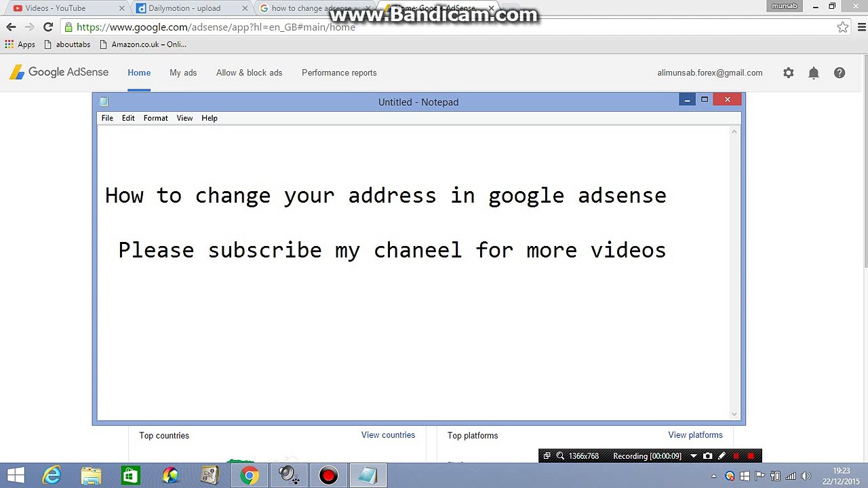The height and width of the screenshot is (488, 868).
Task: Click Bandicam magnifier icon
Action: [x=560, y=456]
